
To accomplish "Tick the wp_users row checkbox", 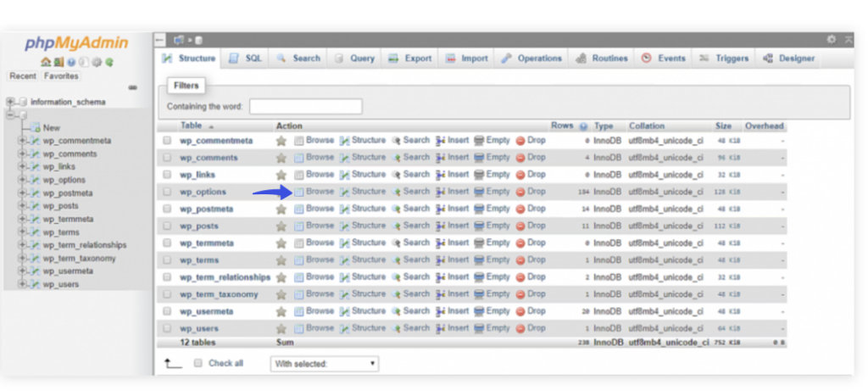I will (167, 328).
